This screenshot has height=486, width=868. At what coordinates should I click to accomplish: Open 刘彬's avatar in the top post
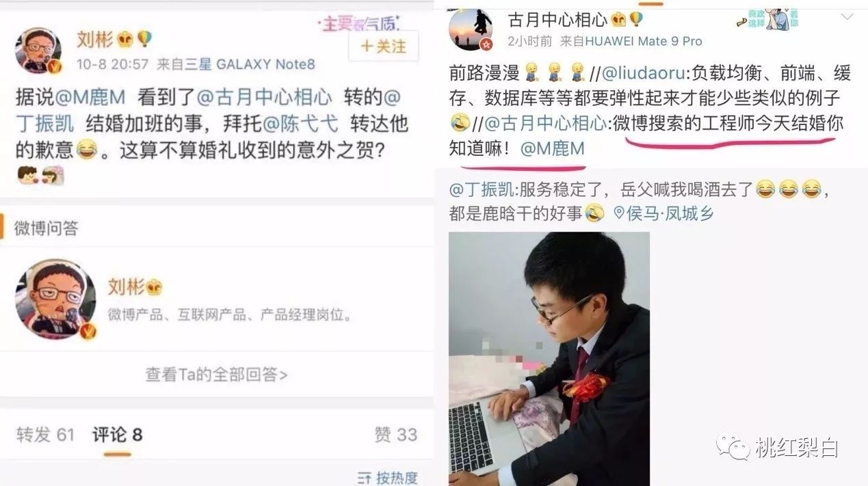[x=38, y=51]
